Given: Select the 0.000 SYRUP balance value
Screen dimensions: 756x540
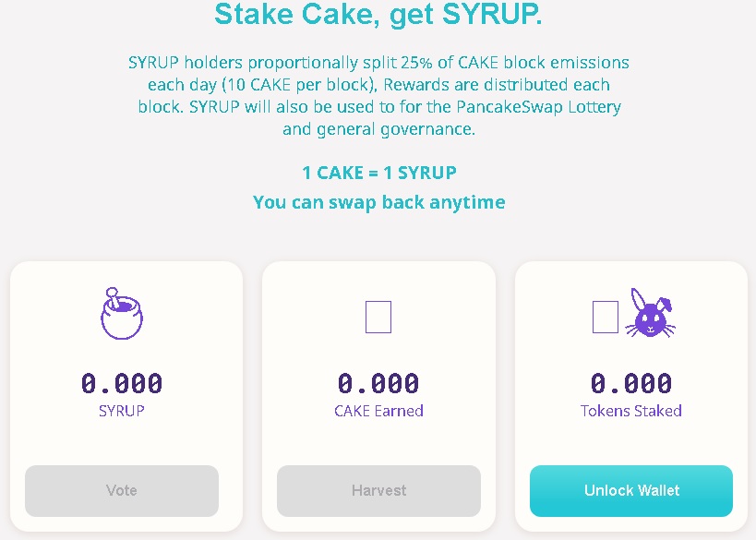Looking at the screenshot, I should [122, 383].
